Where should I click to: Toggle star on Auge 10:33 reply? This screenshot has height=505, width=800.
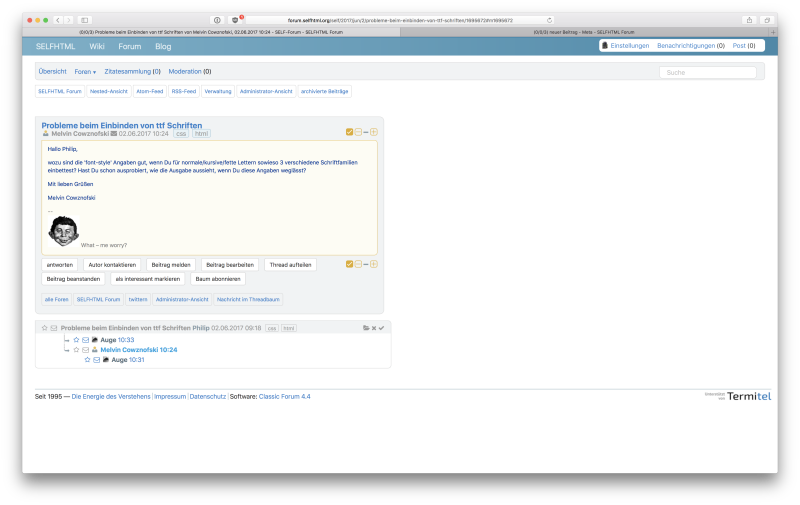point(76,340)
